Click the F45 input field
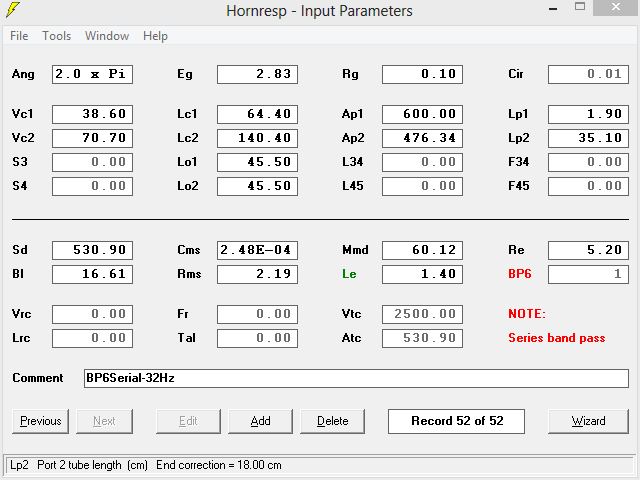The width and height of the screenshot is (640, 480). (589, 186)
